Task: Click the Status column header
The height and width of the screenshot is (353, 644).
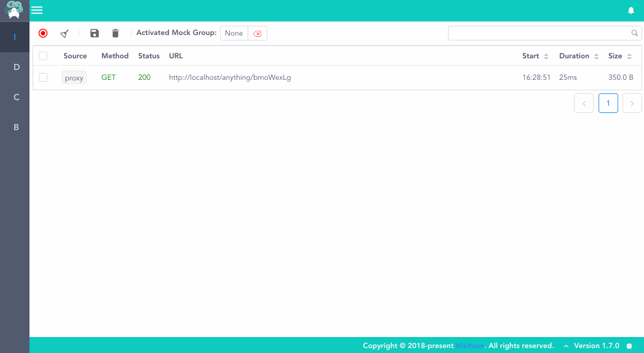Action: tap(149, 56)
